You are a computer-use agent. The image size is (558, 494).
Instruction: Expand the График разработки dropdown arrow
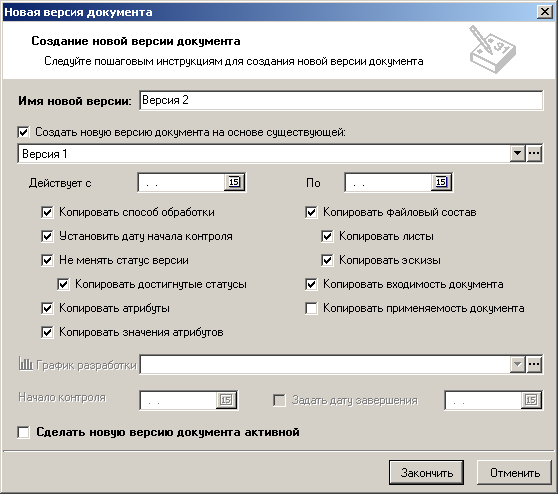coord(518,364)
